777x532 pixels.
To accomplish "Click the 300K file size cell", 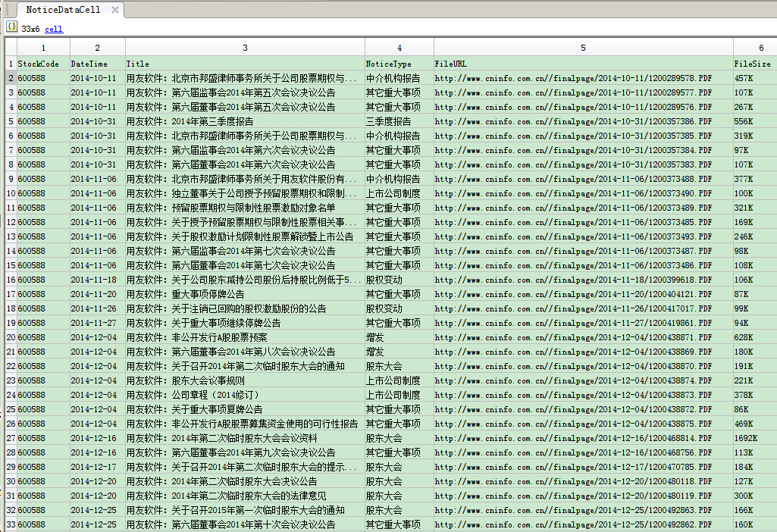I will (x=755, y=496).
